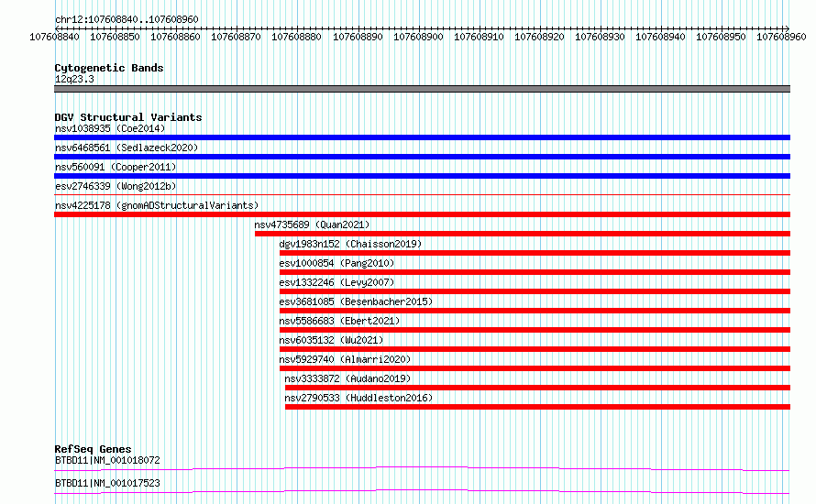Viewport: 816px width, 504px height.
Task: Click the red bar below nsv5929740
Action: tap(535, 368)
